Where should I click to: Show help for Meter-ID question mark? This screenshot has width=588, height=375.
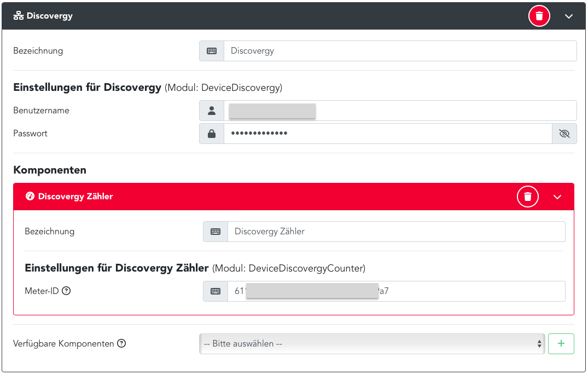tap(66, 291)
